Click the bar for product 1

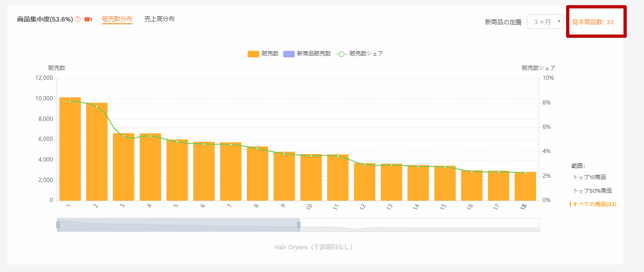(70, 149)
